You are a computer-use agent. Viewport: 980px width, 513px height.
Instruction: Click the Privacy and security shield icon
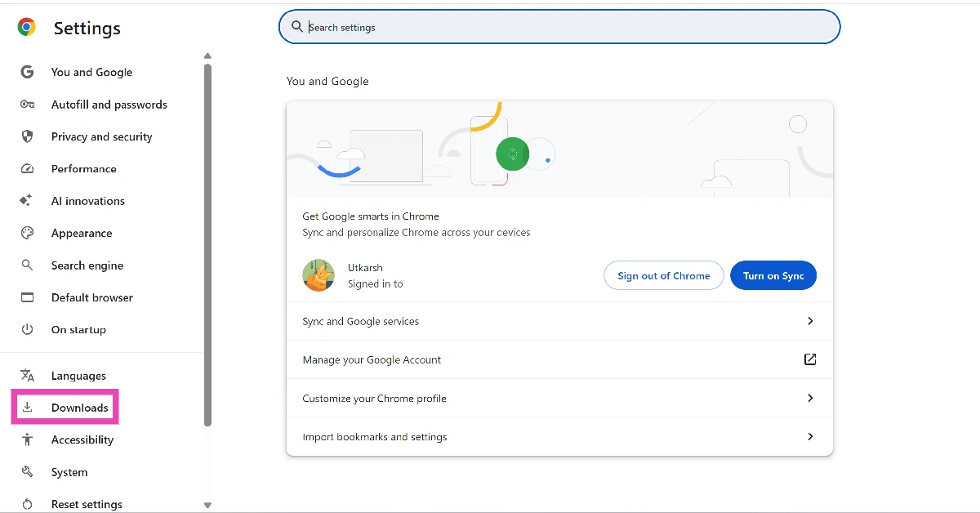click(27, 136)
